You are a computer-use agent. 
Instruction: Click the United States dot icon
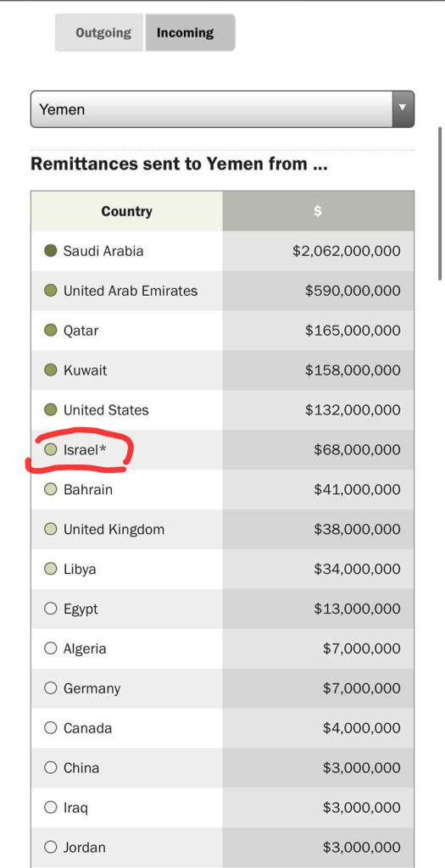tap(50, 409)
